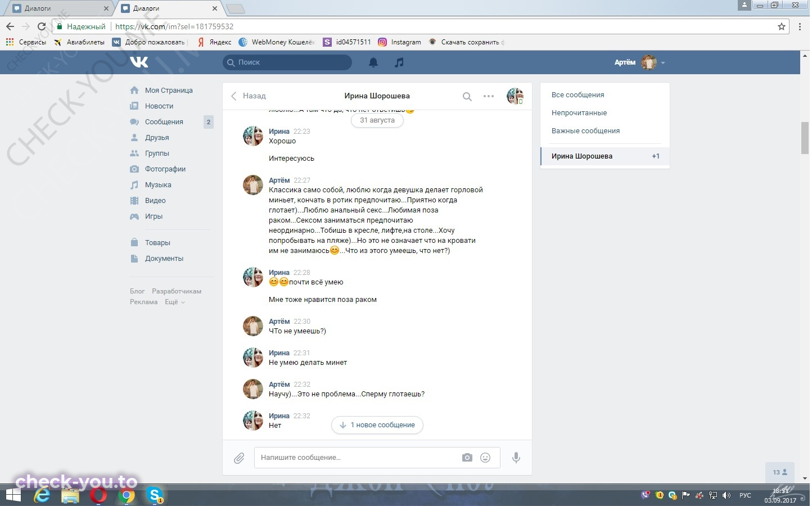
Task: Click the page vertical scrollbar thumb
Action: coord(805,138)
